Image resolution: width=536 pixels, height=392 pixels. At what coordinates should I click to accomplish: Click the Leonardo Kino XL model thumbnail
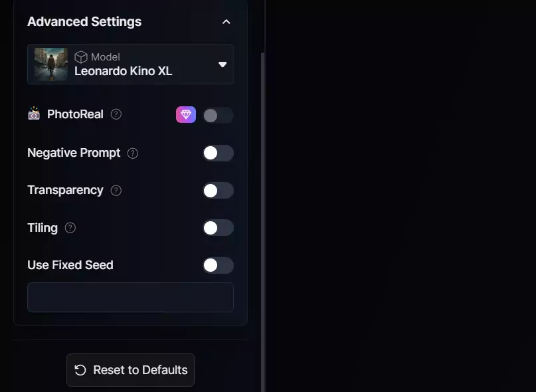coord(51,64)
